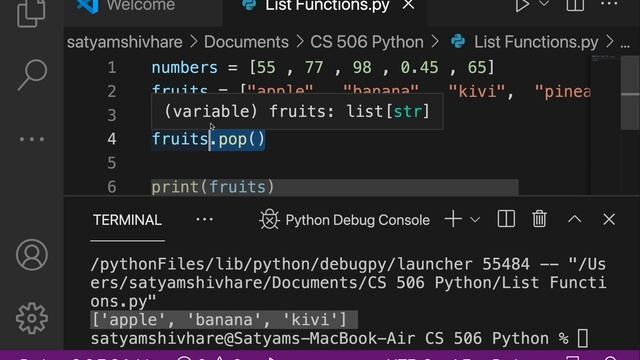Click print(fruits) on line 6
This screenshot has height=360, width=640.
click(x=213, y=187)
